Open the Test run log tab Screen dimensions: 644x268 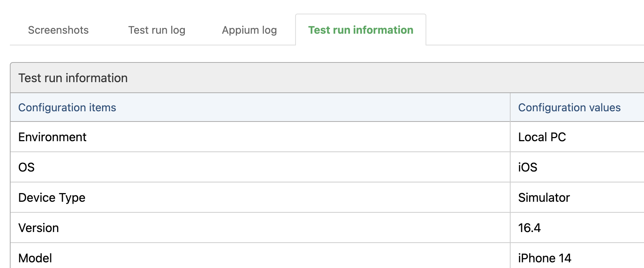tap(157, 30)
